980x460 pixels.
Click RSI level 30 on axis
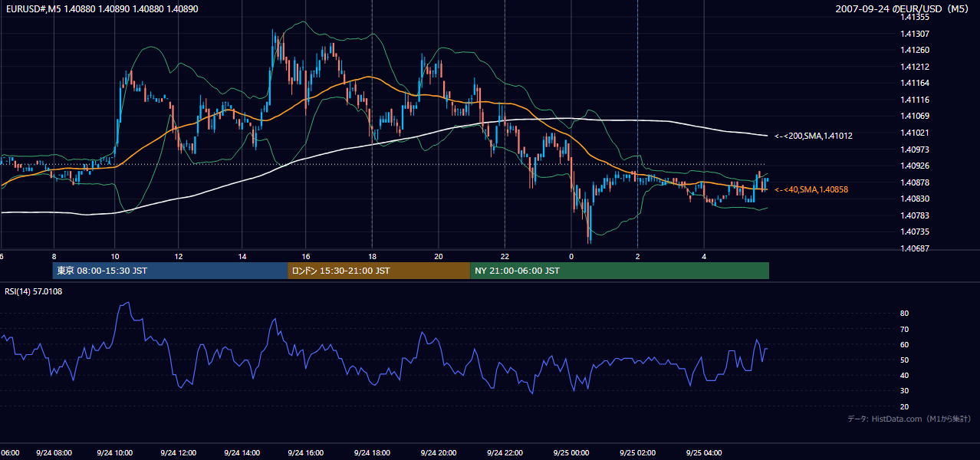click(x=905, y=391)
